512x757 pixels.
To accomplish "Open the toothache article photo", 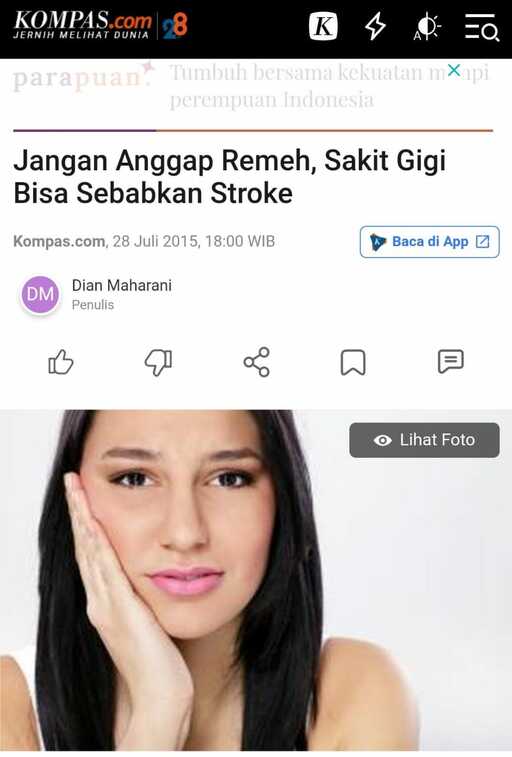I will (256, 581).
